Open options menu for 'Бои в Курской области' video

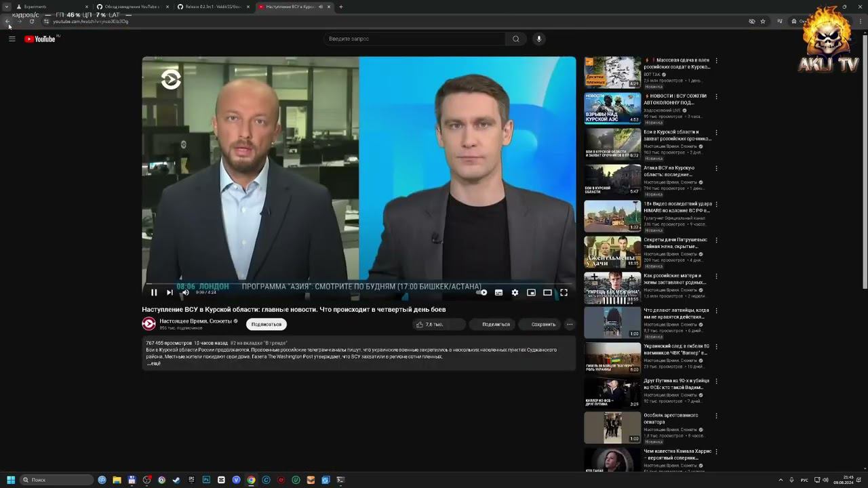point(716,132)
